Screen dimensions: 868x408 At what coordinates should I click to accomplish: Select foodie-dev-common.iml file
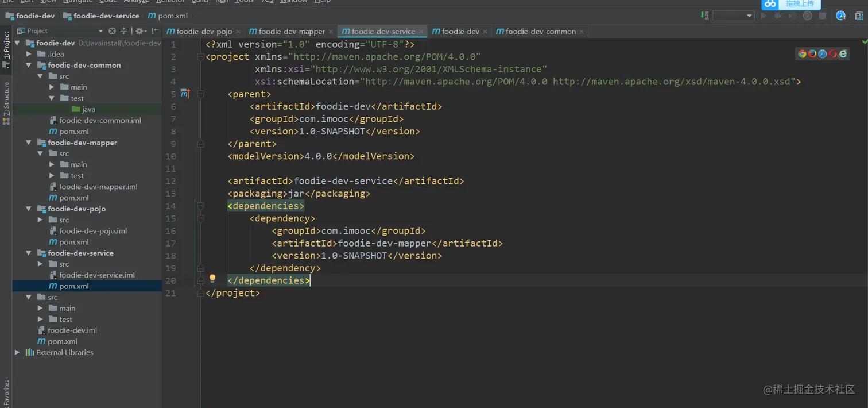[x=95, y=120]
